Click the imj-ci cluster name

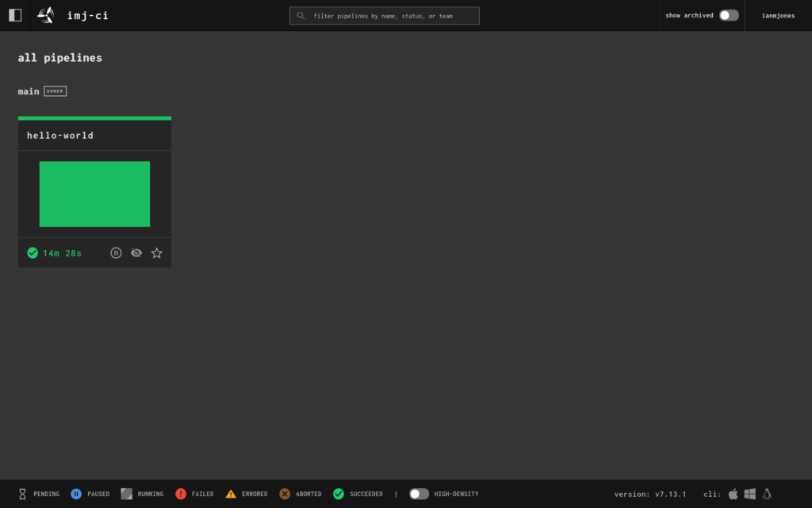(88, 16)
